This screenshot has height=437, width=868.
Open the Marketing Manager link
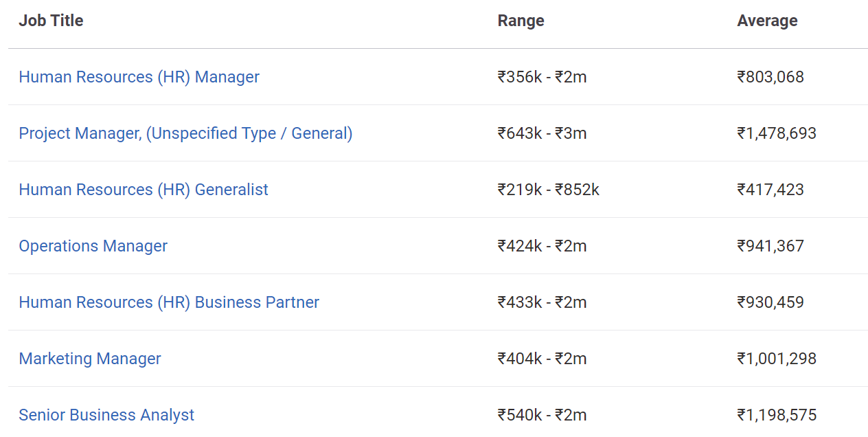click(x=90, y=359)
